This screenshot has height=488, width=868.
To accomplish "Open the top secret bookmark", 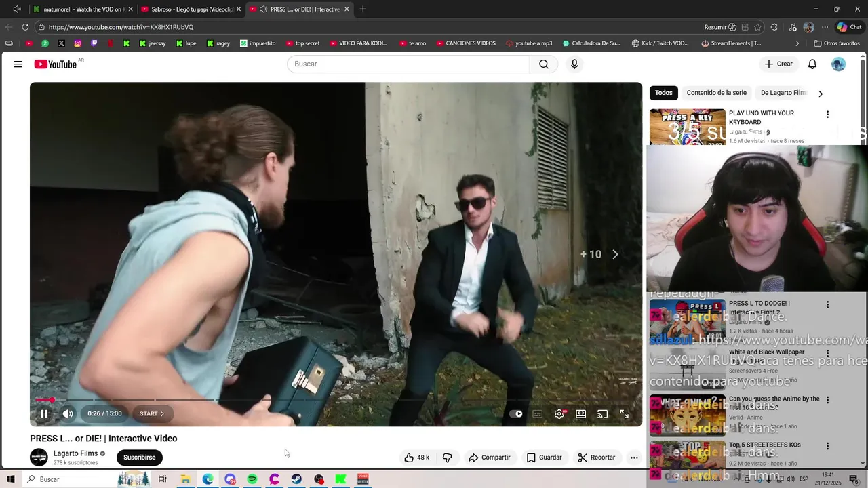I will (x=302, y=43).
